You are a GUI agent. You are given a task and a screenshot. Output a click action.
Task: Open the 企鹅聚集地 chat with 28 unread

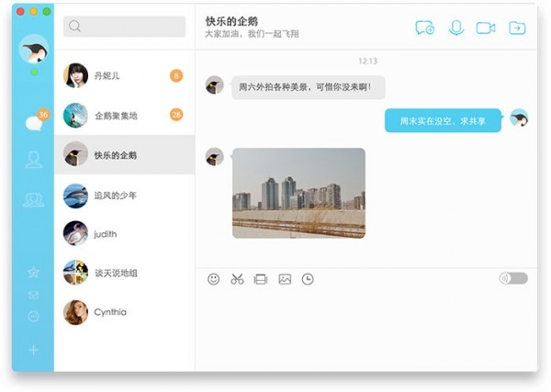124,116
